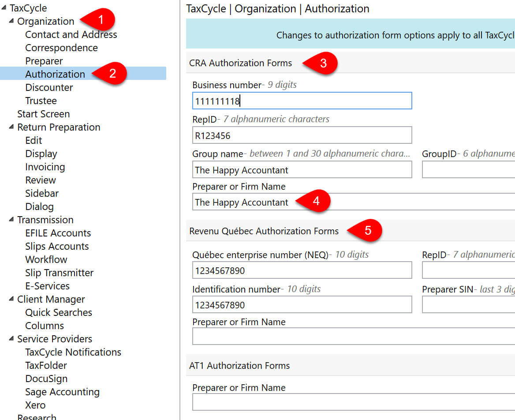515x420 pixels.
Task: Click the Revenu Québec RepID field
Action: 468,270
